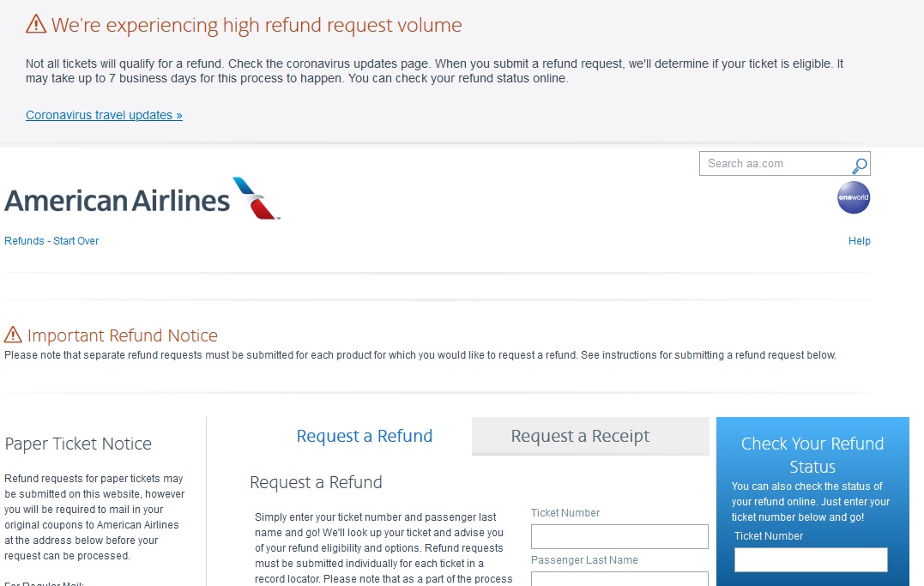Open Coronavirus travel updates link

point(104,115)
